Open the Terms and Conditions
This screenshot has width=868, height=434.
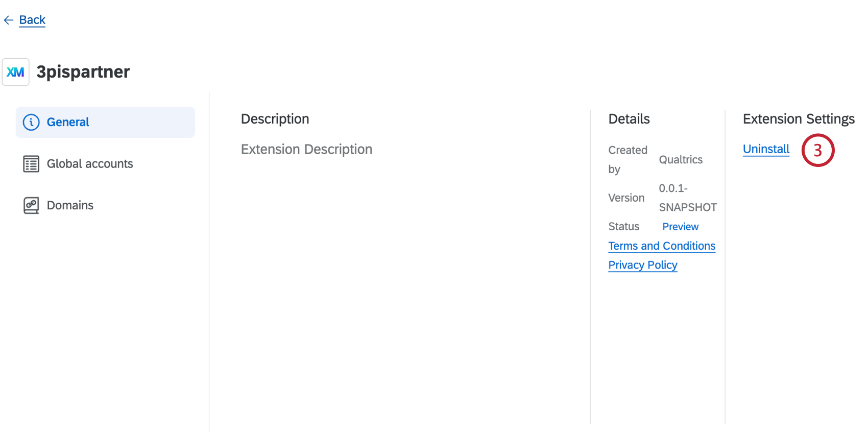[x=662, y=246]
